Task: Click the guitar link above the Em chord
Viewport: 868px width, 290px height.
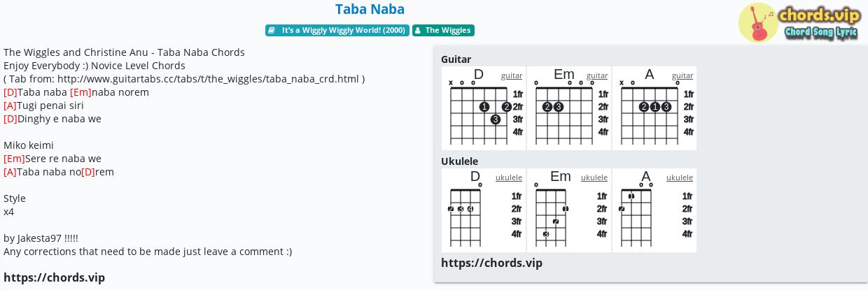Action: point(597,75)
